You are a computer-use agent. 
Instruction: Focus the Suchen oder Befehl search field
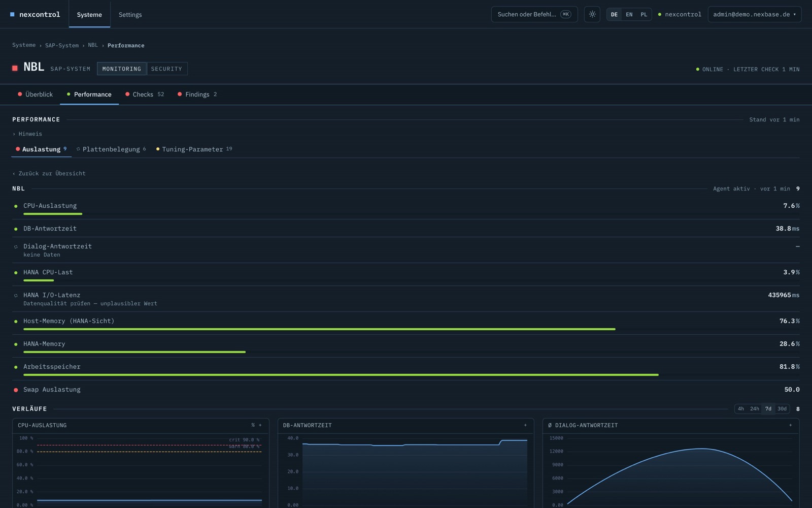tap(534, 14)
